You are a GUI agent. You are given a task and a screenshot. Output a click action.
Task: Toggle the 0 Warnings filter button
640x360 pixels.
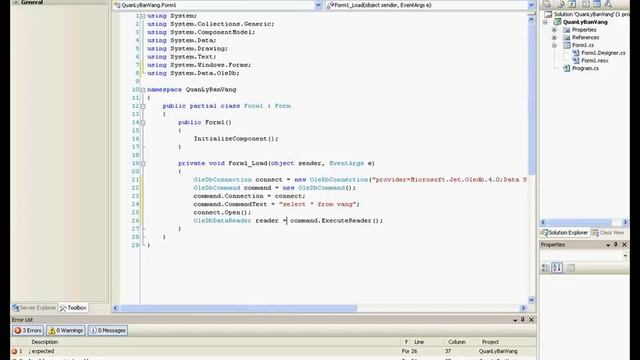[66, 331]
